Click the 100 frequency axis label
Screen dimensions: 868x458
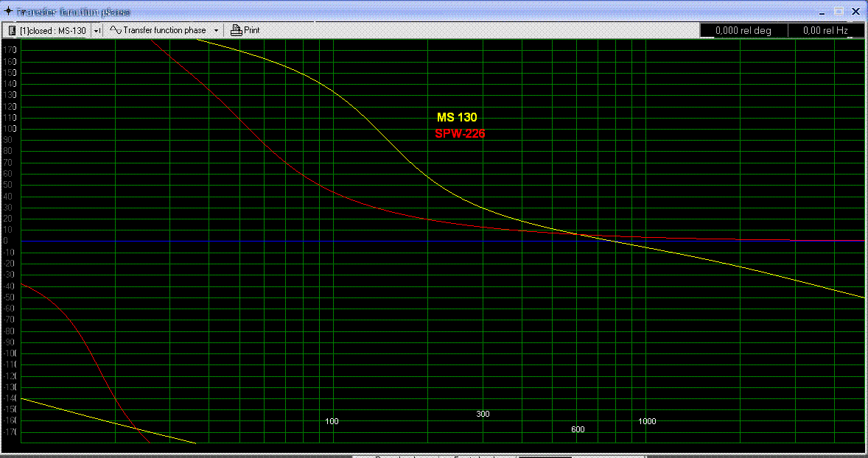click(x=332, y=421)
